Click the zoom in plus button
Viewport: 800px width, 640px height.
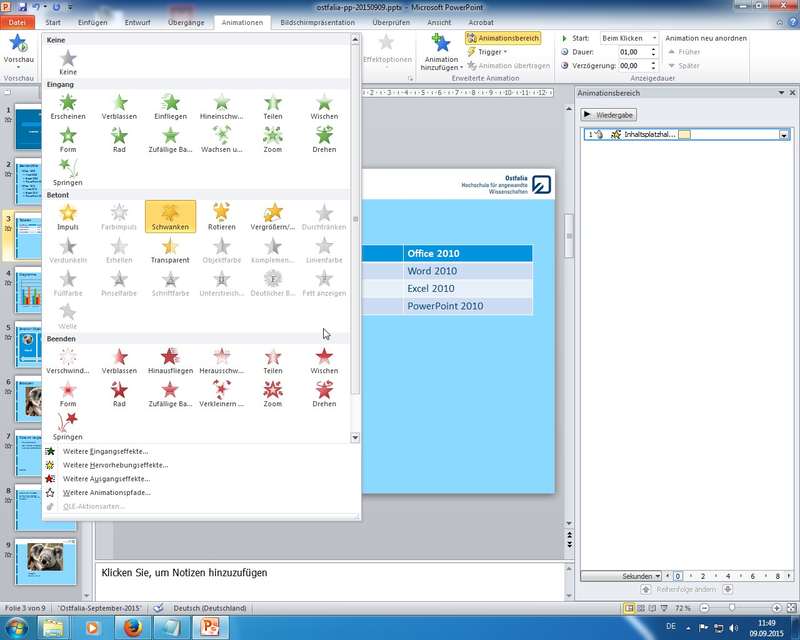(777, 608)
